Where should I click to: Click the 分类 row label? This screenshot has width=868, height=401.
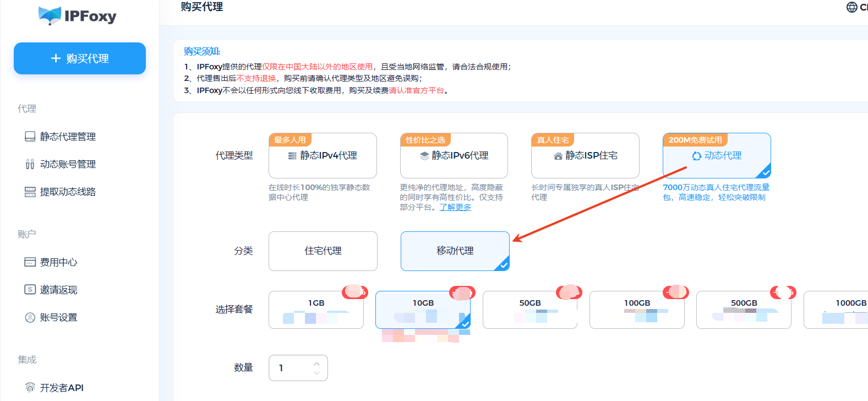point(243,251)
